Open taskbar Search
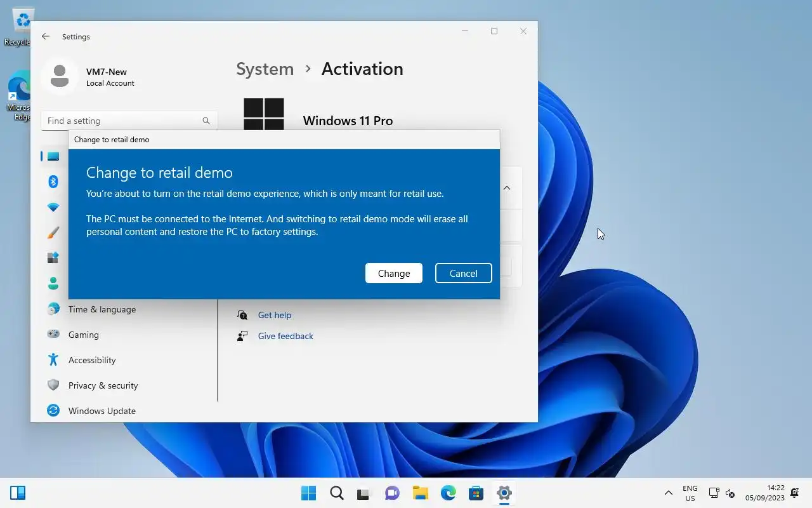This screenshot has width=812, height=508. point(337,493)
